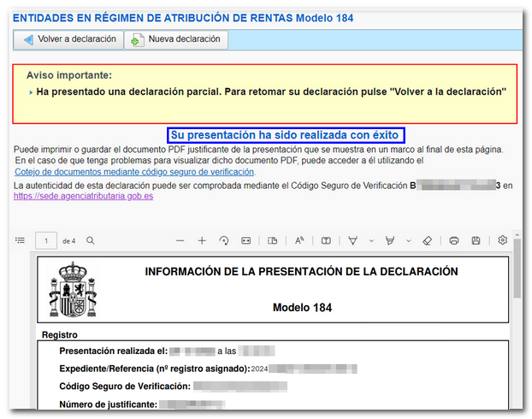Select the highlight tool
This screenshot has width=532, height=419.
(392, 241)
